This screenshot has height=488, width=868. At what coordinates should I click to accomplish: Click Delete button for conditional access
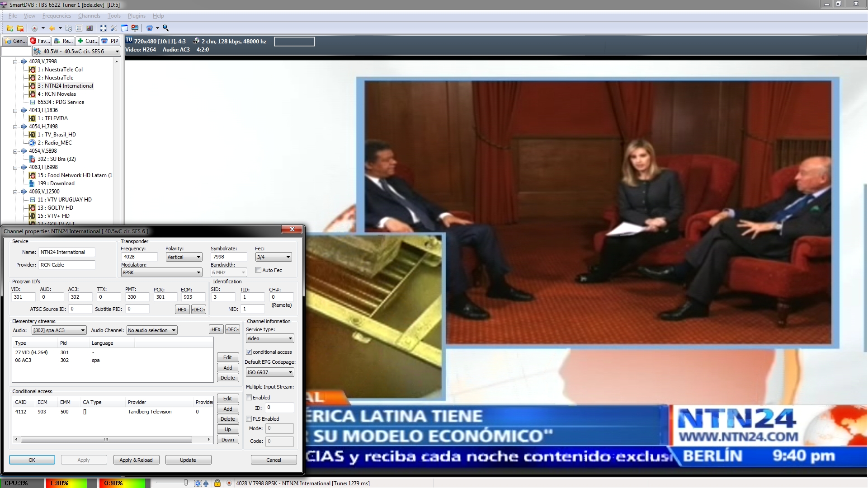tap(228, 419)
